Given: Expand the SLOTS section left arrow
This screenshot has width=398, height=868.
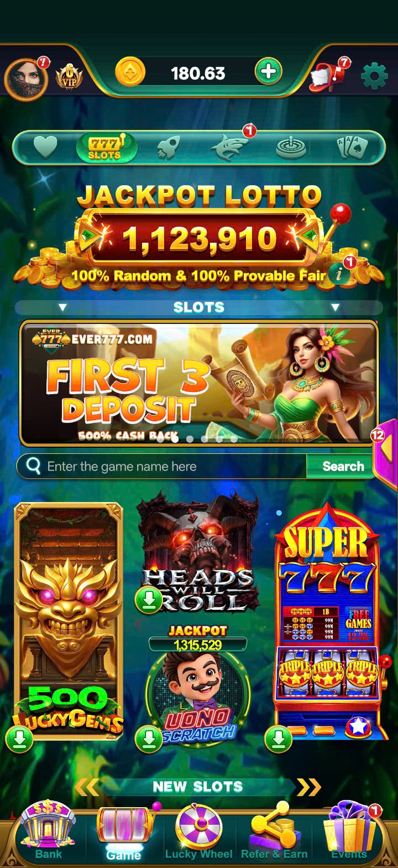Looking at the screenshot, I should (x=62, y=307).
